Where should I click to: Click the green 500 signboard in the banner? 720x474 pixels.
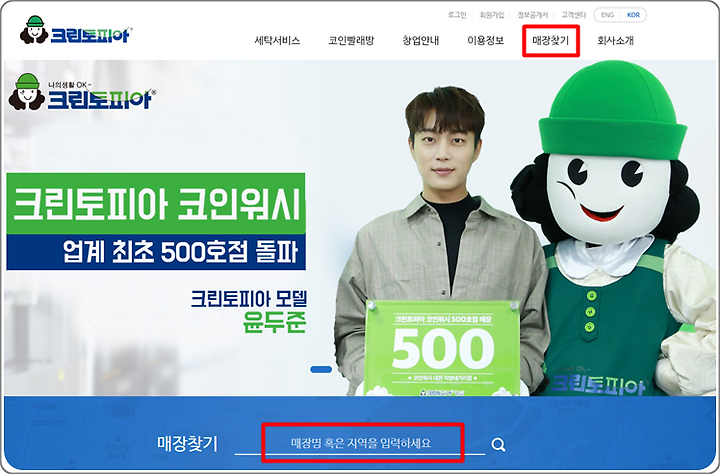pos(443,348)
